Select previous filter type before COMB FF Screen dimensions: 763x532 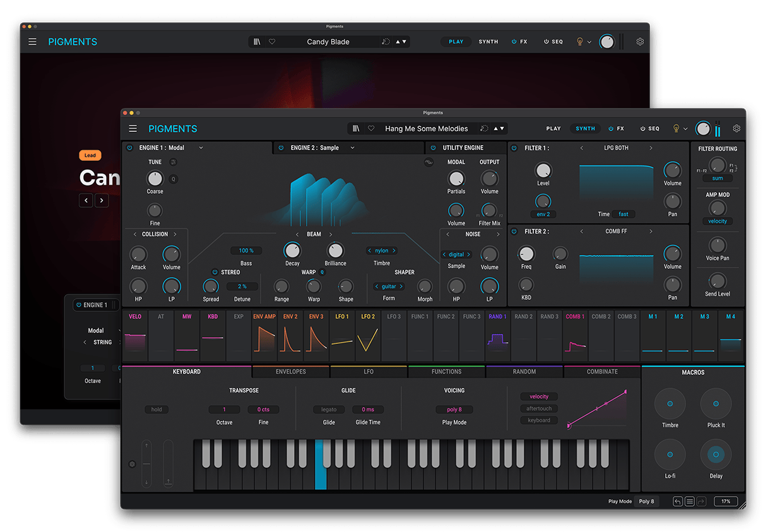581,232
